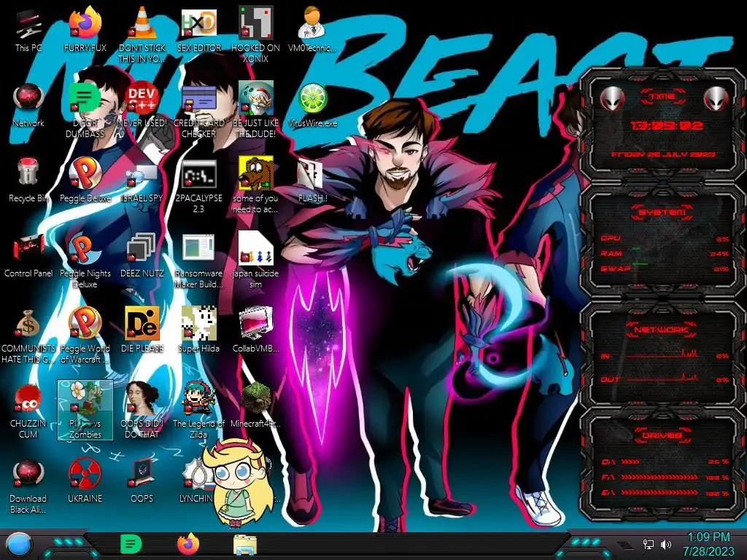The height and width of the screenshot is (560, 747).
Task: Click the RAM usage row
Action: click(x=665, y=253)
